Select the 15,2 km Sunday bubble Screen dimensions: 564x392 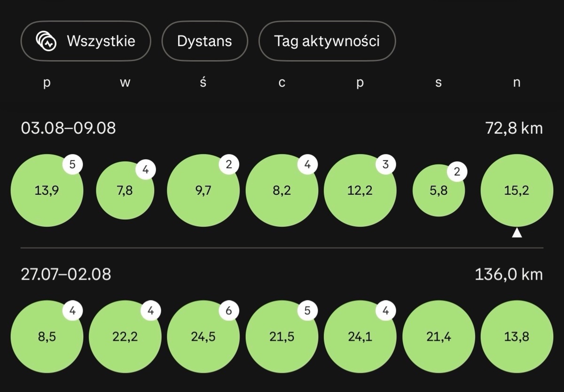[x=517, y=191]
